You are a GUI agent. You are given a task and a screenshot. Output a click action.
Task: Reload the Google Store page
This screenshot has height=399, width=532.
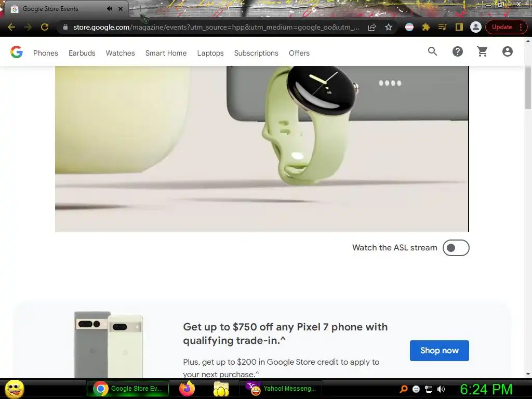coord(45,27)
